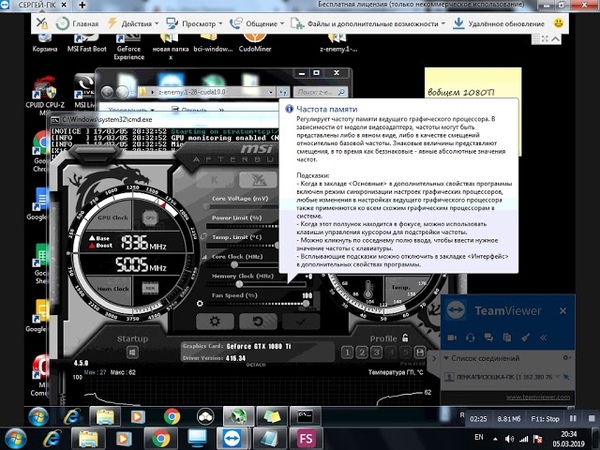This screenshot has height=450, width=600.
Task: Switch to fullscreen via the toolbar corner icon
Action: pyautogui.click(x=545, y=39)
